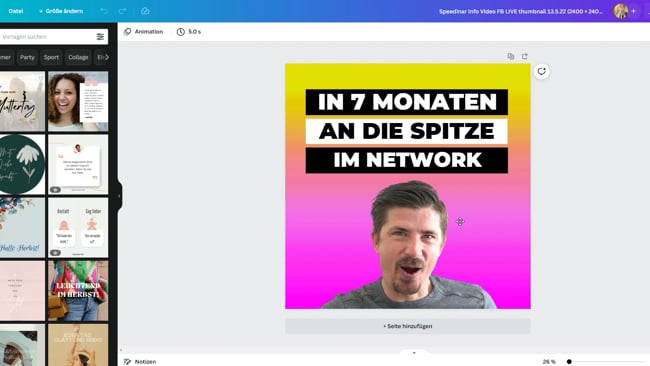Open the Animation panel
The image size is (650, 366).
click(x=143, y=32)
